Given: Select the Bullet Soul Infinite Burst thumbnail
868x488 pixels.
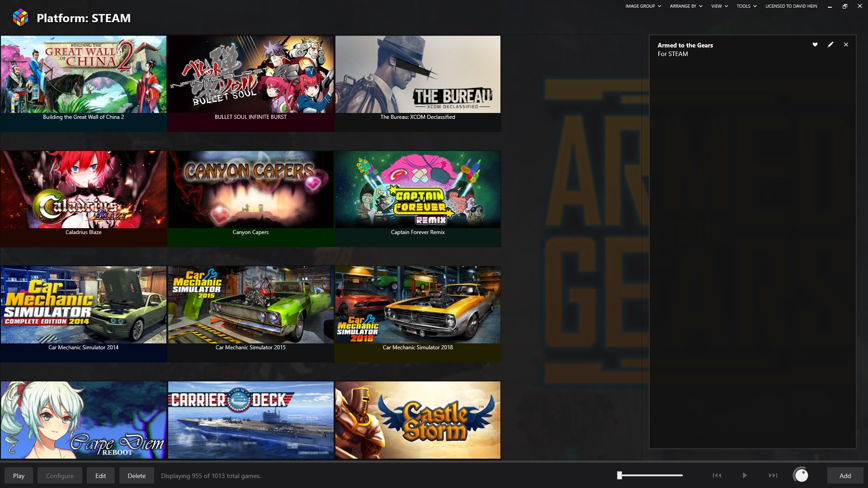Looking at the screenshot, I should (251, 75).
